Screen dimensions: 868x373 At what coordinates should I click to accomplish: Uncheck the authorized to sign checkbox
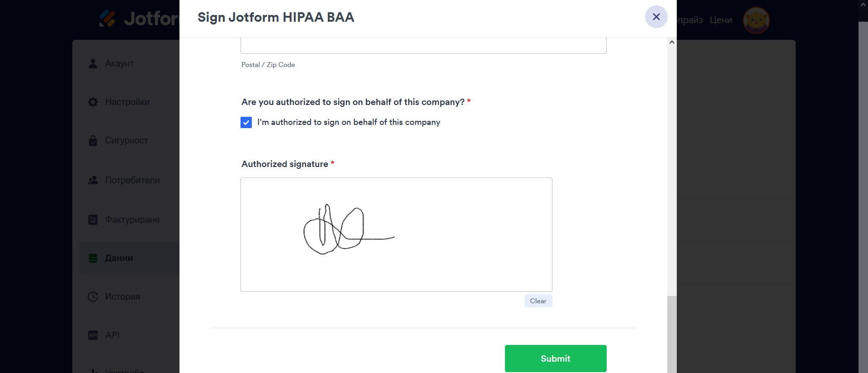click(246, 123)
